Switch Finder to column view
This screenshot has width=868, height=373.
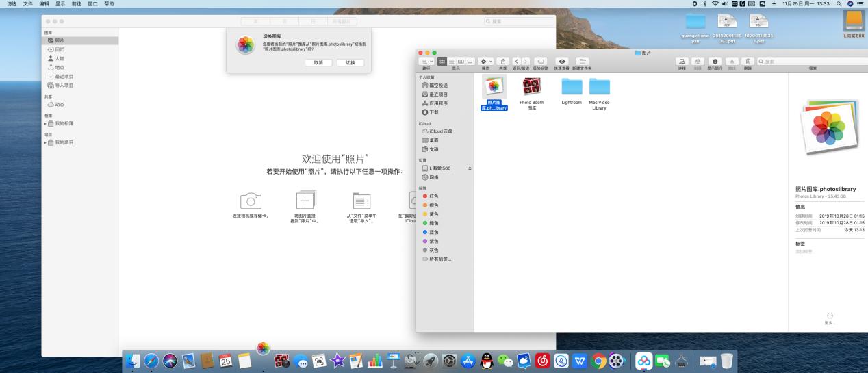(x=461, y=62)
